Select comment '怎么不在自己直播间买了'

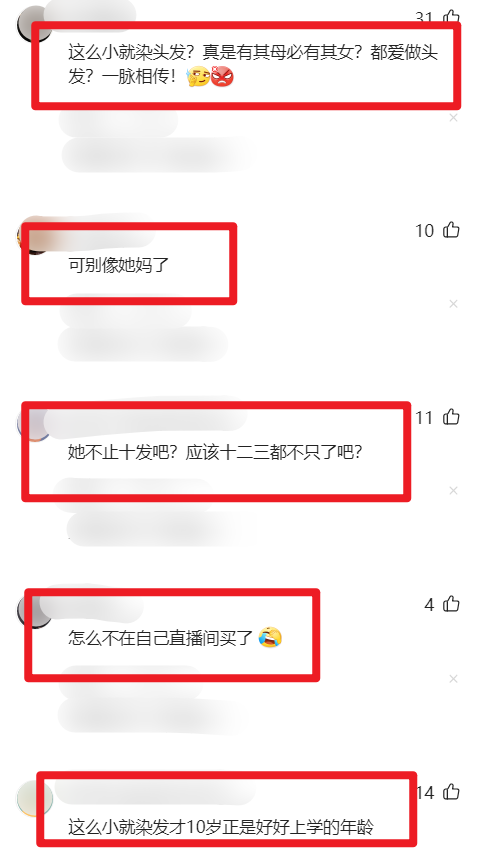coord(161,637)
